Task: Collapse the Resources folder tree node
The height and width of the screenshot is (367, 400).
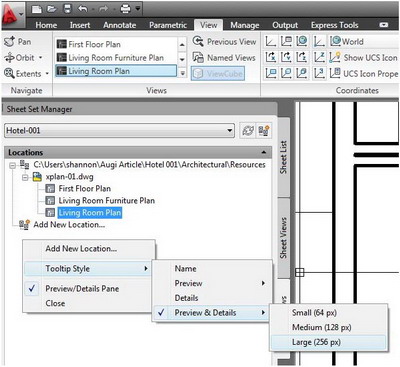Action: 12,165
